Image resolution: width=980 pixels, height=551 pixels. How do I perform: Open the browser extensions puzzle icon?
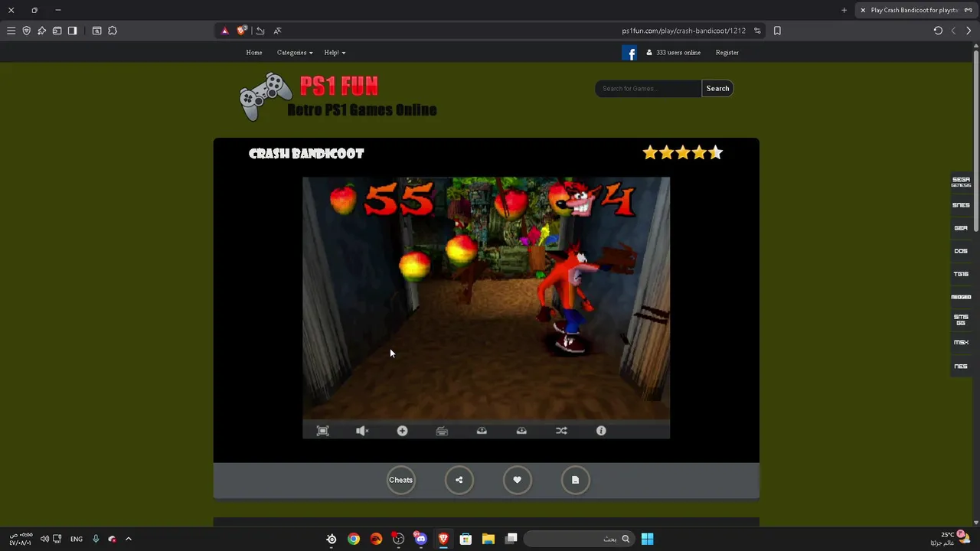click(x=113, y=31)
